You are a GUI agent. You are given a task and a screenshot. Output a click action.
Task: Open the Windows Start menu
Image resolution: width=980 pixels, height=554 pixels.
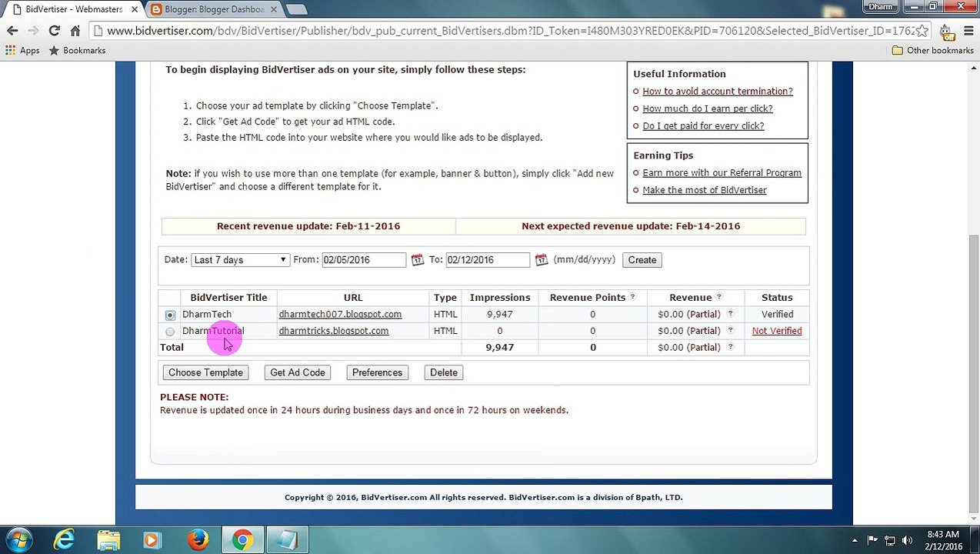[x=18, y=540]
